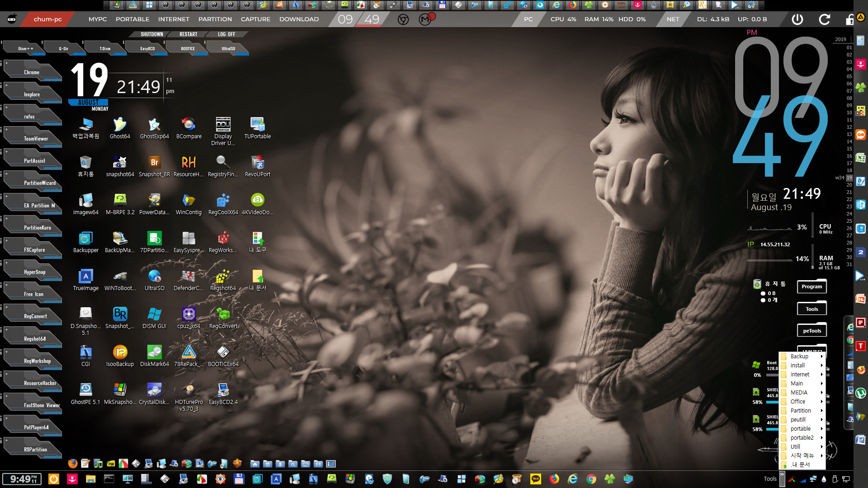Launch the RevoUPort shortcut
This screenshot has height=488, width=868.
click(x=257, y=166)
